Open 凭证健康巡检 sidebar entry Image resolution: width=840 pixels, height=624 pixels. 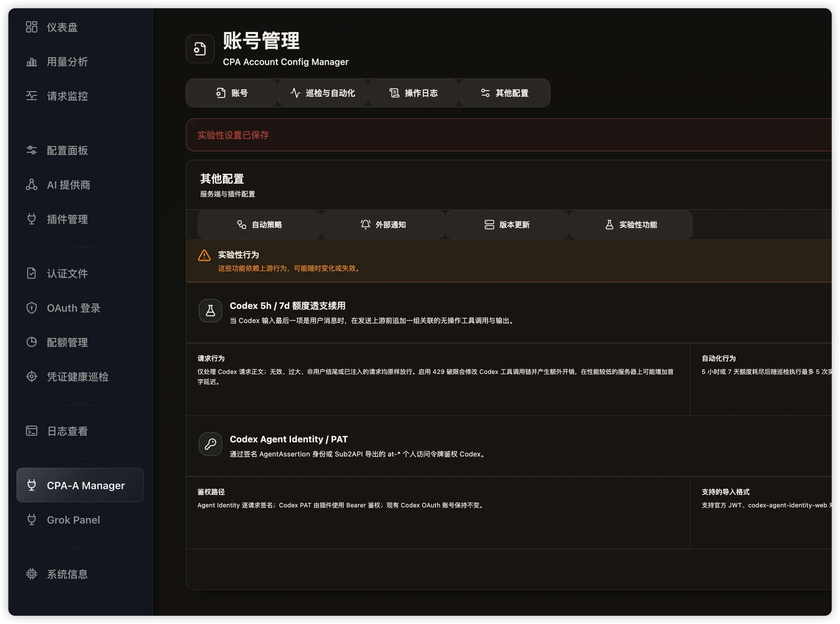point(80,376)
